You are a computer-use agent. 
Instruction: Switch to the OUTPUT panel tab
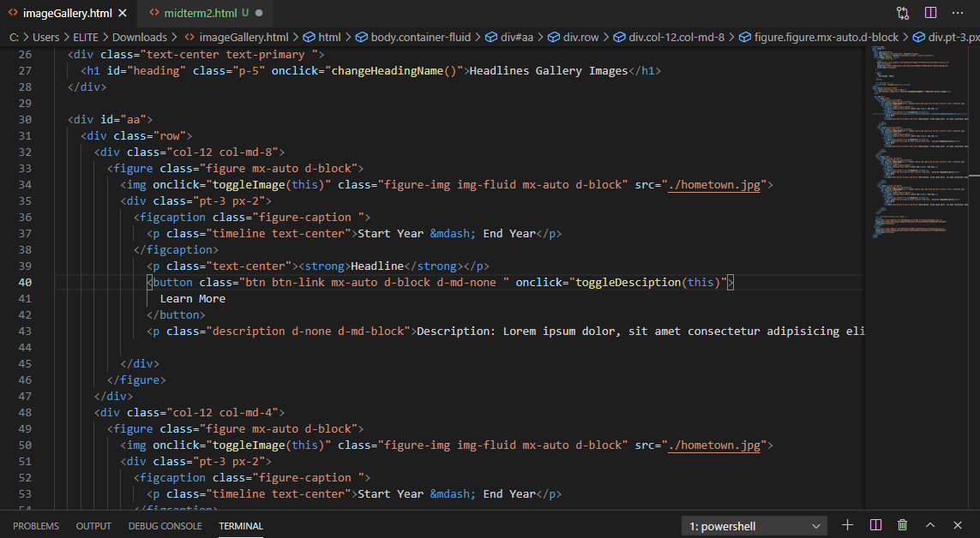(93, 526)
